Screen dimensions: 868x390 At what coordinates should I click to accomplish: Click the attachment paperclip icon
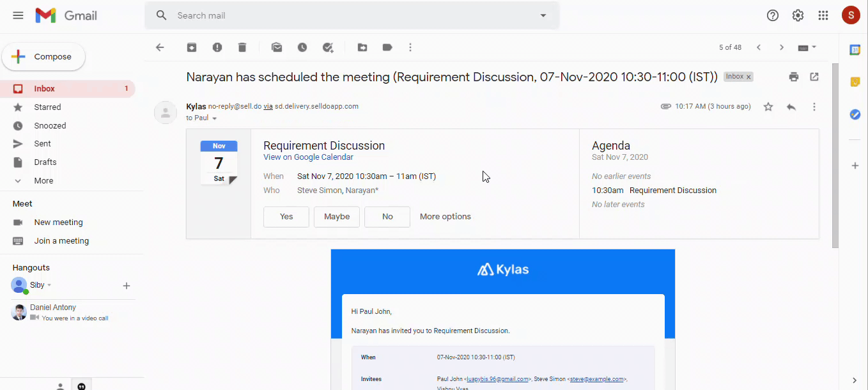[665, 107]
